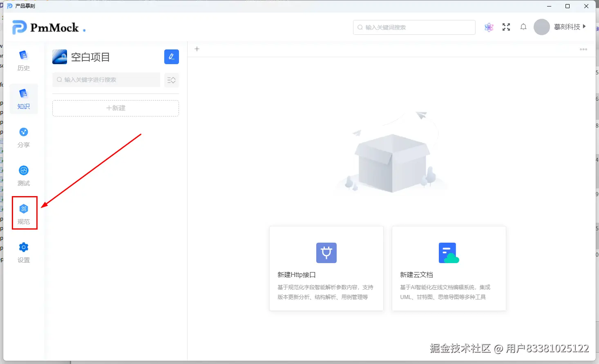
Task: Open the 分享 (Share) panel icon
Action: tap(23, 137)
